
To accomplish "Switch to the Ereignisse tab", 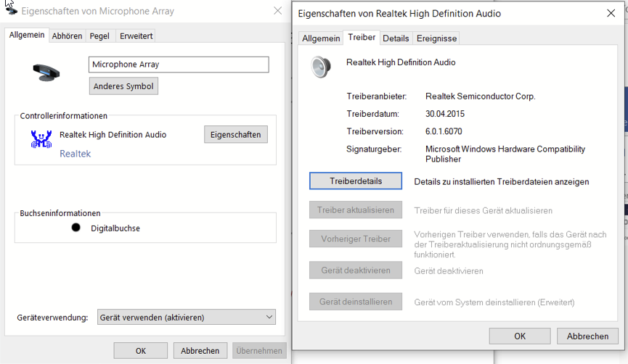I will pyautogui.click(x=436, y=38).
